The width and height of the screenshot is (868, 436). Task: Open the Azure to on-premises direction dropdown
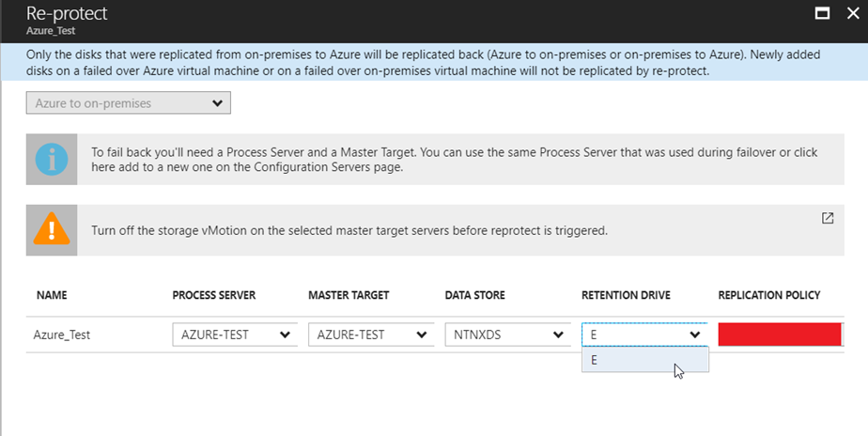coord(129,103)
